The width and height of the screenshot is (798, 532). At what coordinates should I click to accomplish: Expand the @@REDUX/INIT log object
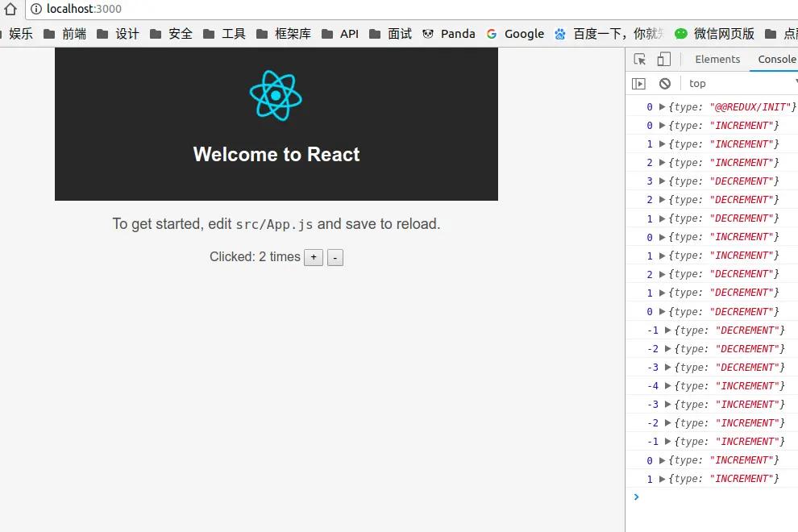pos(663,106)
